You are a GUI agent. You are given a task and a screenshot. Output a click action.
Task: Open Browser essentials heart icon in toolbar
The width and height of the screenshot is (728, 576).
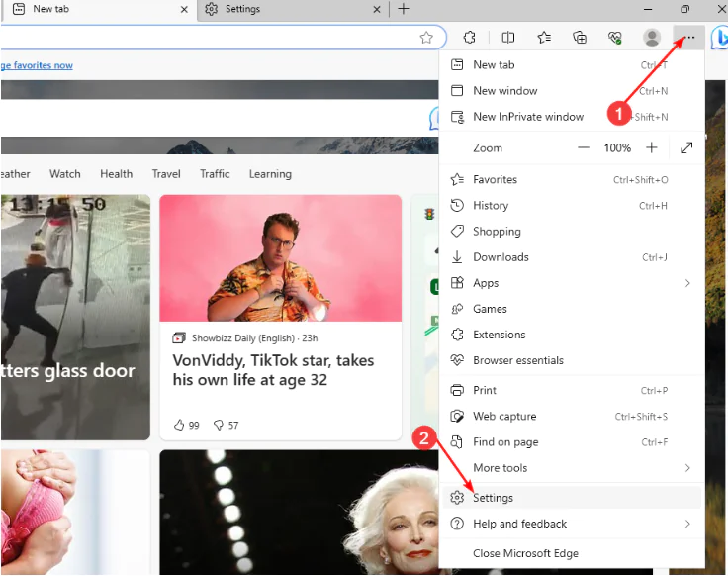point(614,38)
